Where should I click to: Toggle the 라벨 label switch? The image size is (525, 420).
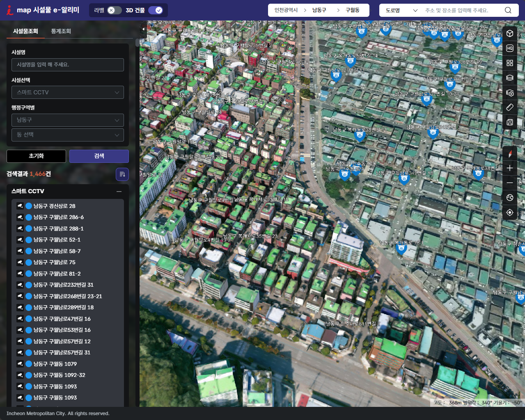click(x=114, y=10)
